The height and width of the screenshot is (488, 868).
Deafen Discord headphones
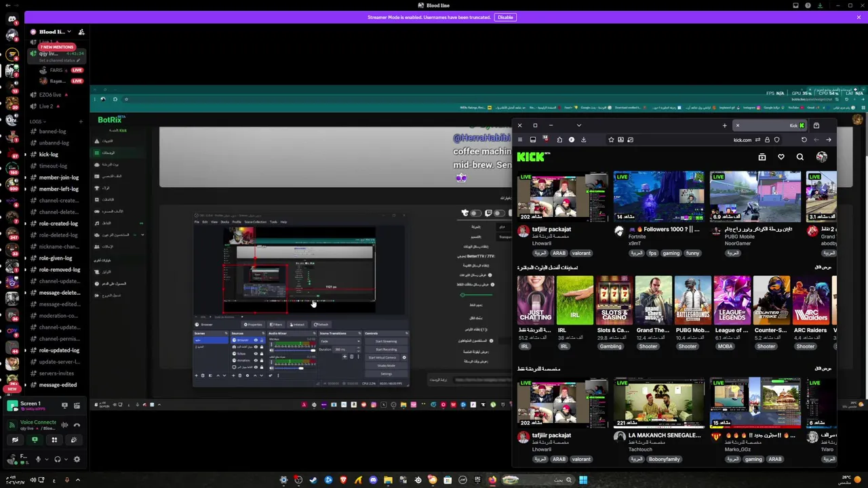58,460
